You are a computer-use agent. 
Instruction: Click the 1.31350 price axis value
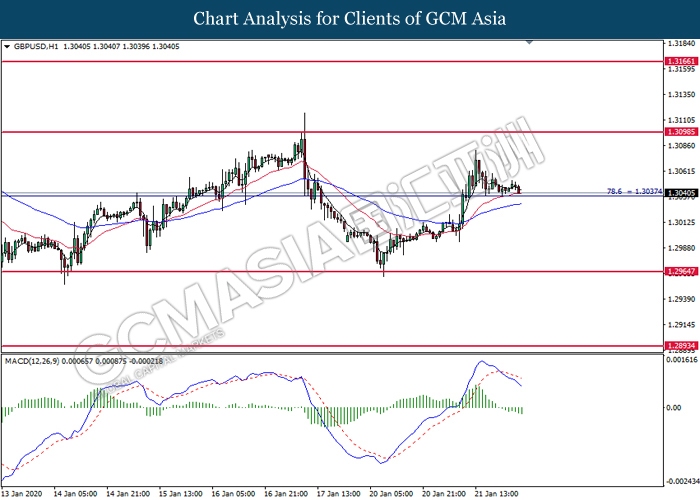pyautogui.click(x=682, y=95)
